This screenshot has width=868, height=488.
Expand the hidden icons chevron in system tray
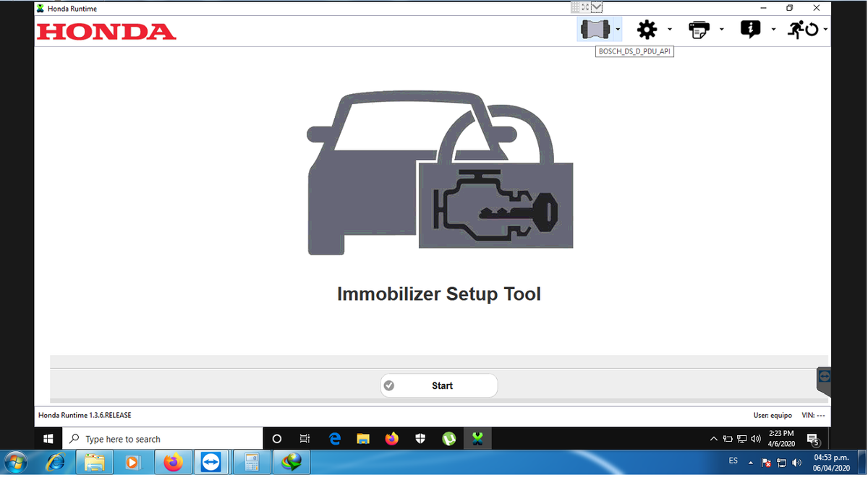point(714,438)
